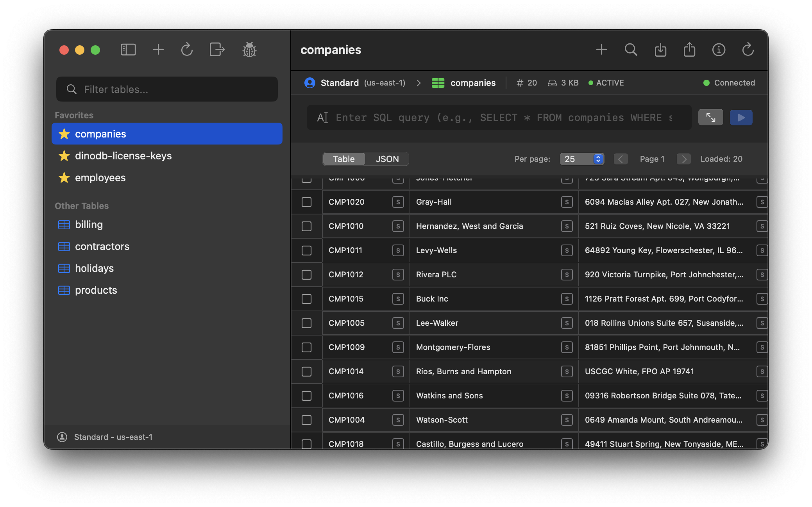
Task: Open employees table
Action: coord(167,178)
